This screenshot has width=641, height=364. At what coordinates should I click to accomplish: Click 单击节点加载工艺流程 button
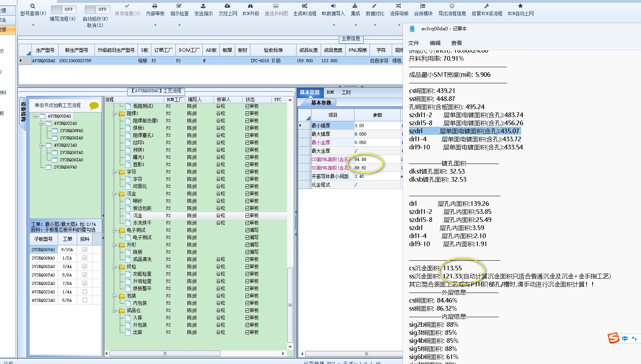tap(58, 105)
